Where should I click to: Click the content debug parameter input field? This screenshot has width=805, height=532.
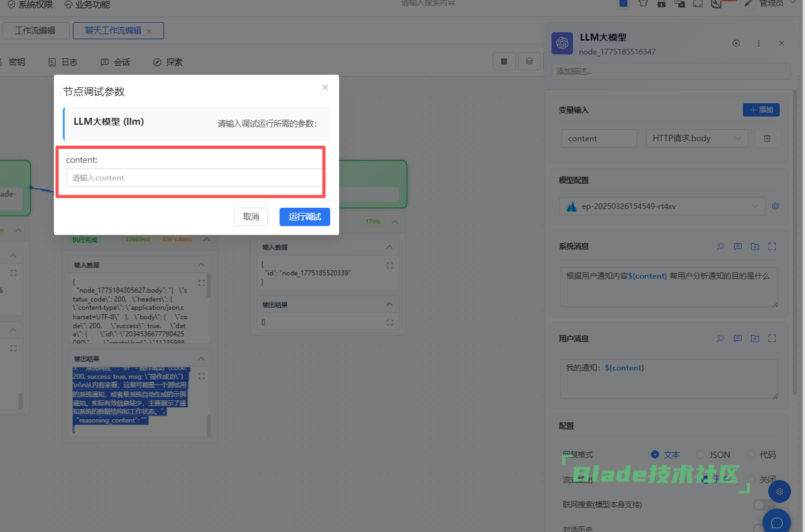click(193, 178)
